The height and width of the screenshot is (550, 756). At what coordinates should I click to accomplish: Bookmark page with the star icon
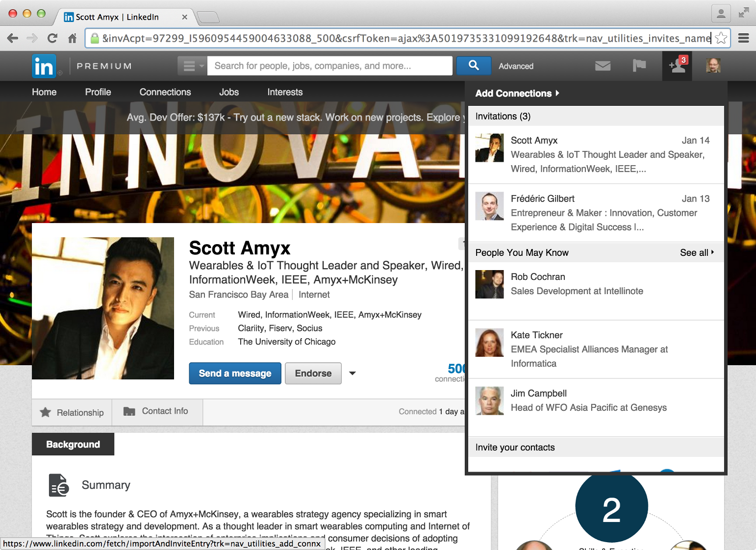(721, 38)
